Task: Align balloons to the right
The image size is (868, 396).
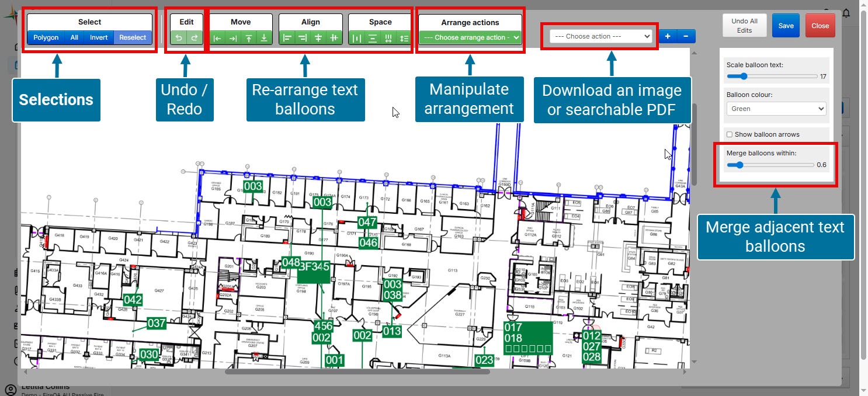Action: [303, 38]
